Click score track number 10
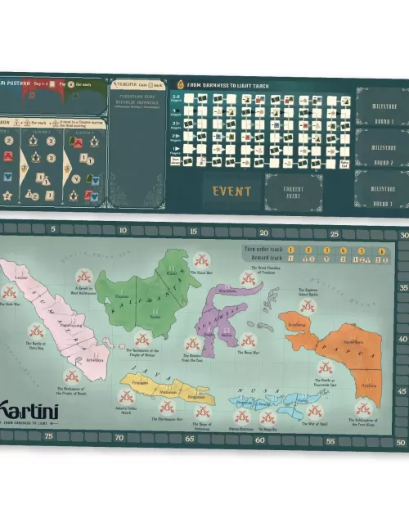 [123, 231]
